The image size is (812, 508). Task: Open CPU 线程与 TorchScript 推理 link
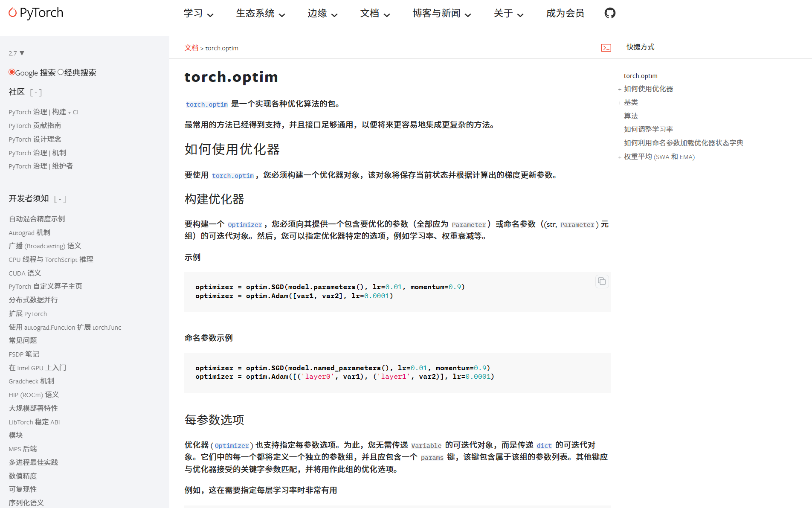tap(51, 259)
